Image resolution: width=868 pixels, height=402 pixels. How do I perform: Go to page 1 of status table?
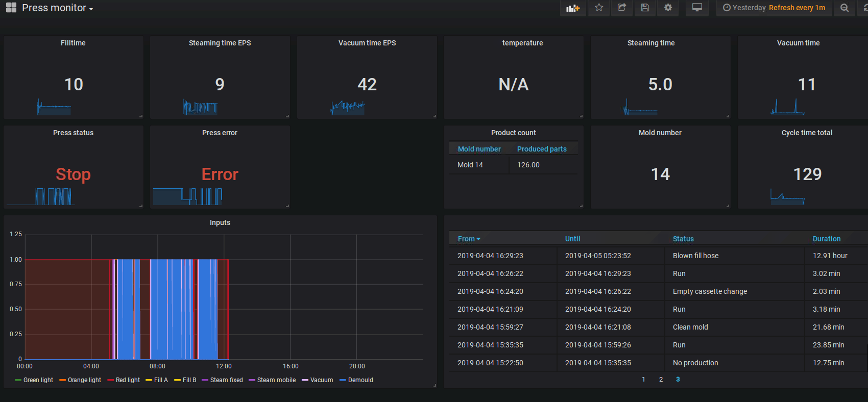point(643,379)
